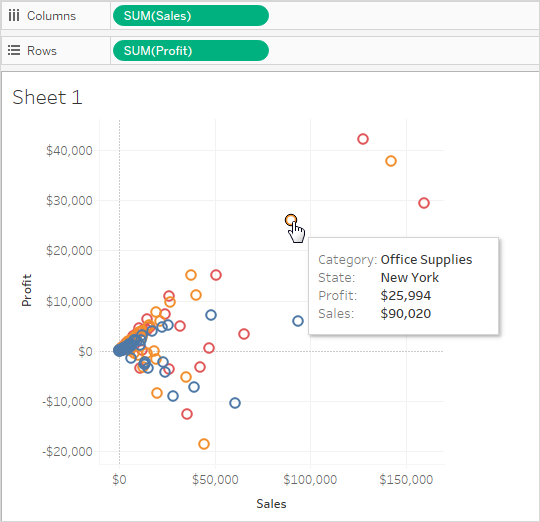Click the Sheet 1 title
Viewport: 540px width, 522px height.
(47, 97)
